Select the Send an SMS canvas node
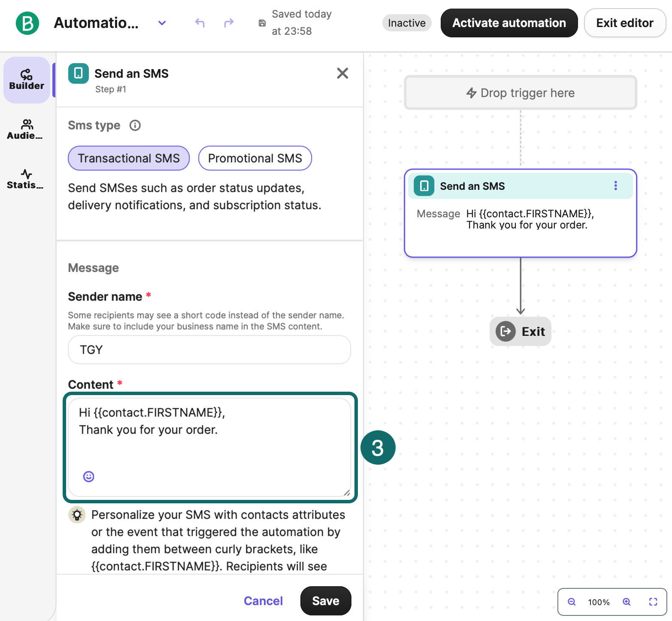This screenshot has height=621, width=672. click(521, 213)
